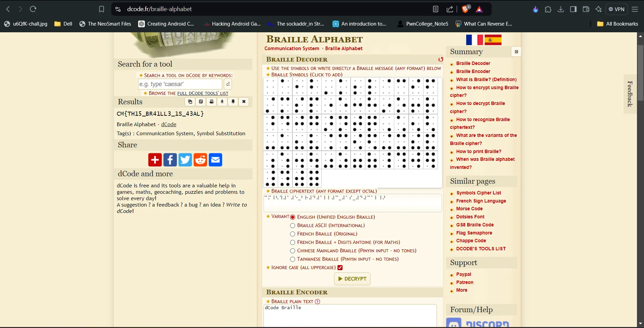Open the All Bookmarks folder
The image size is (644, 328).
point(617,24)
